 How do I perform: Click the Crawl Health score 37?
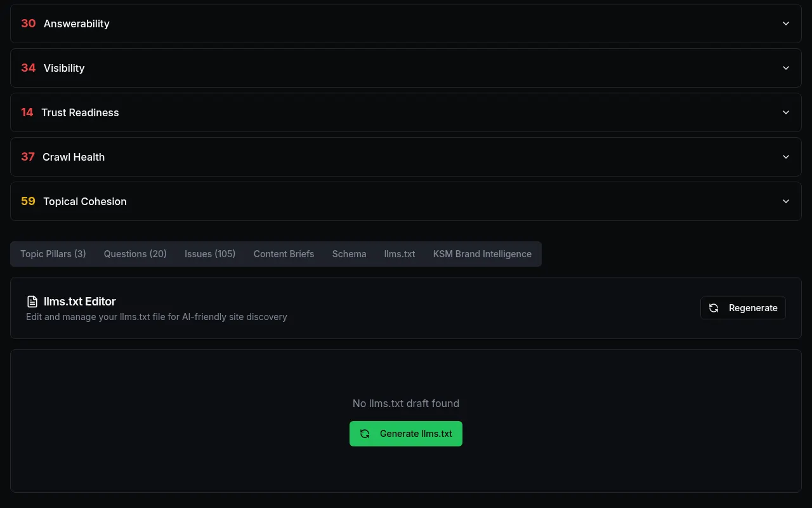28,157
